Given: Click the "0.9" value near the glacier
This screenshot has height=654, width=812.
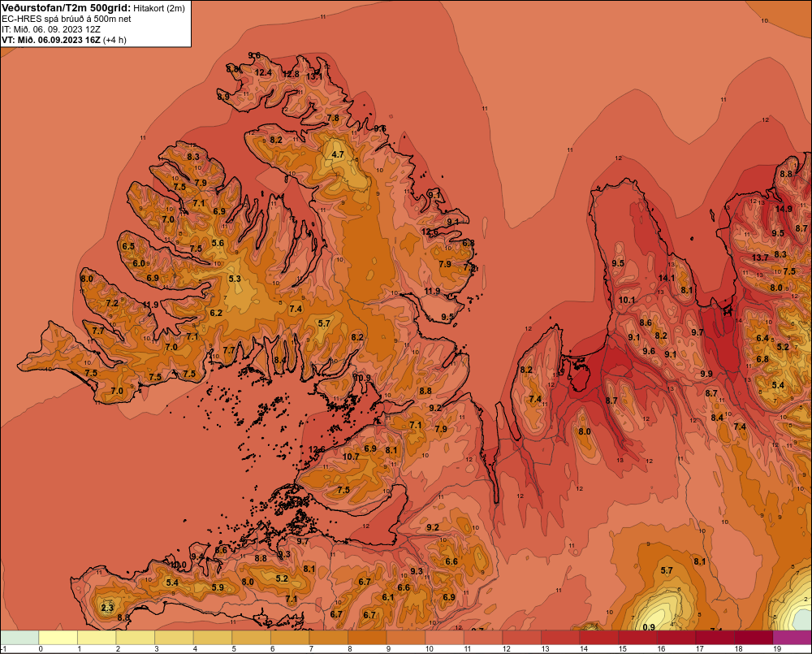Looking at the screenshot, I should click(x=648, y=627).
